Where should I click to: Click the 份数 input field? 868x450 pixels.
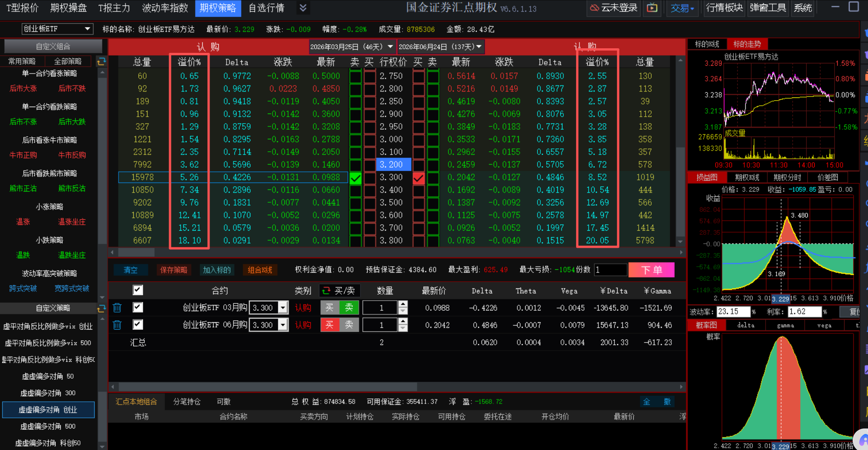(610, 270)
